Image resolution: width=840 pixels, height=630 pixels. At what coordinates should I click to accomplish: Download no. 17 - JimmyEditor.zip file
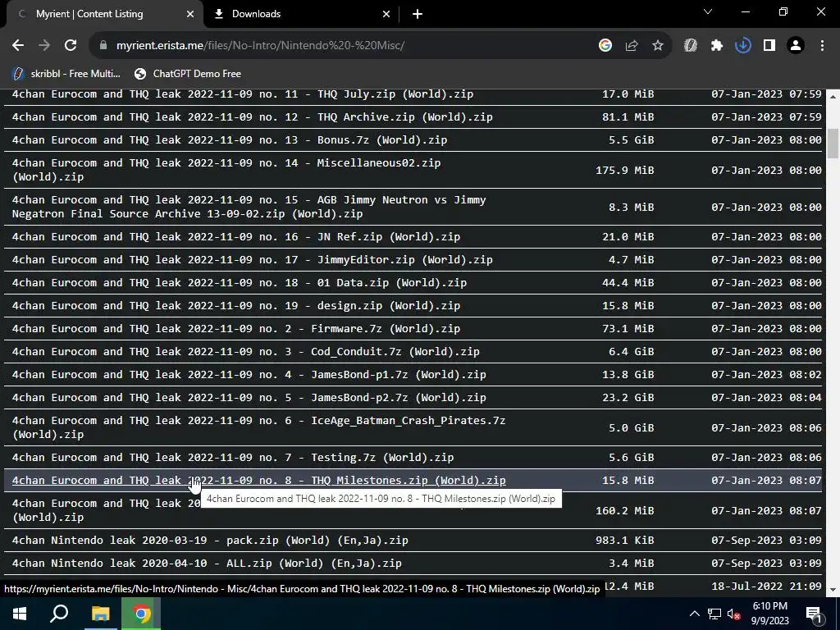coord(252,260)
